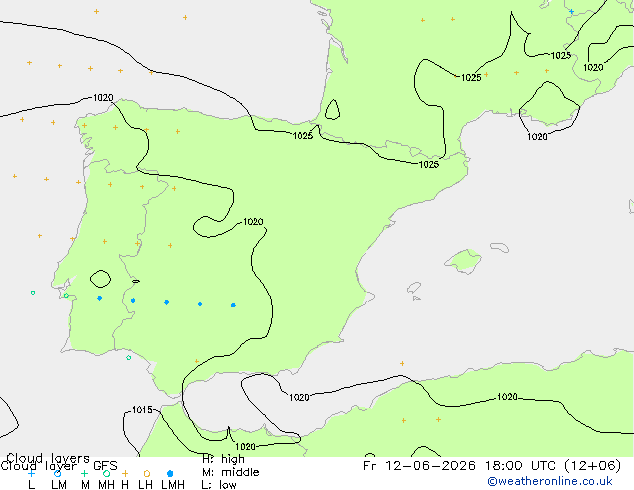The height and width of the screenshot is (490, 634).
Task: Click the 1020 label over central Spain
Action: point(253,222)
